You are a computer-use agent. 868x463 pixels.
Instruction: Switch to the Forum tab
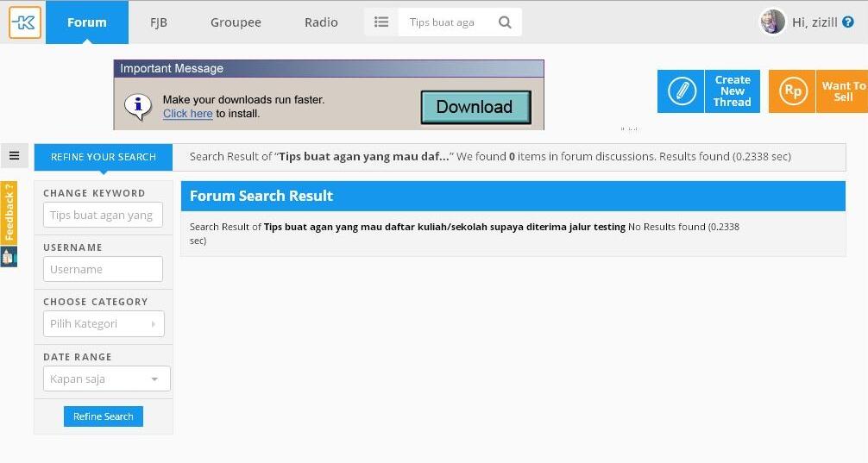(x=86, y=22)
